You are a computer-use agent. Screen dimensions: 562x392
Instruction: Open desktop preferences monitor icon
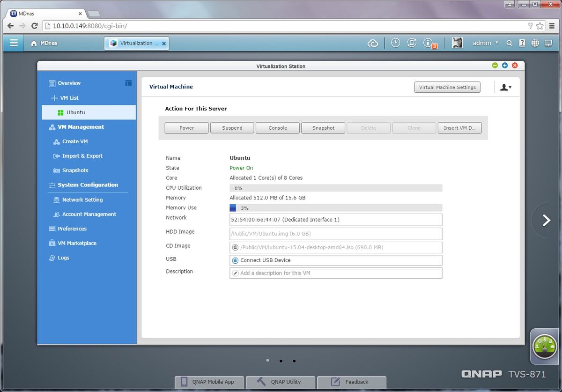pyautogui.click(x=548, y=43)
